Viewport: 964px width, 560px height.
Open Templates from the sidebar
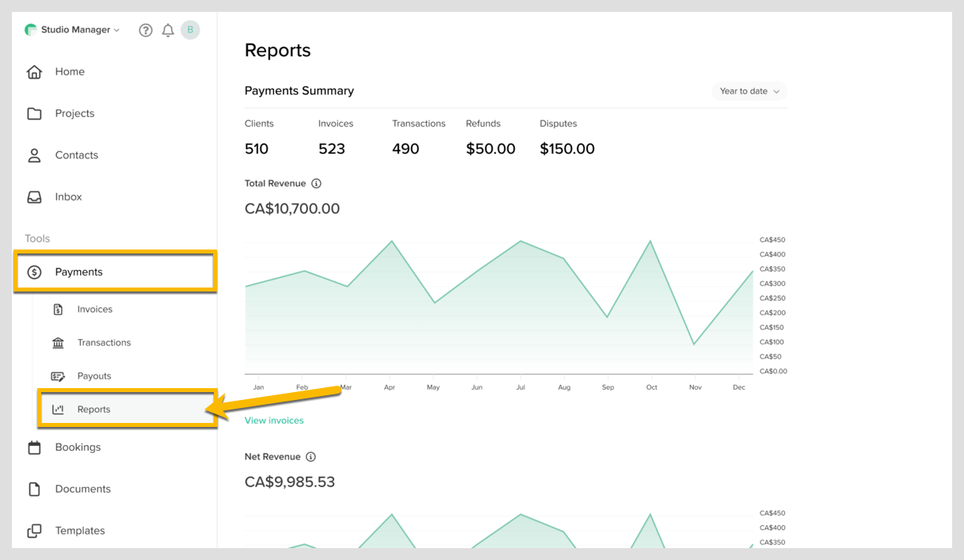tap(79, 531)
